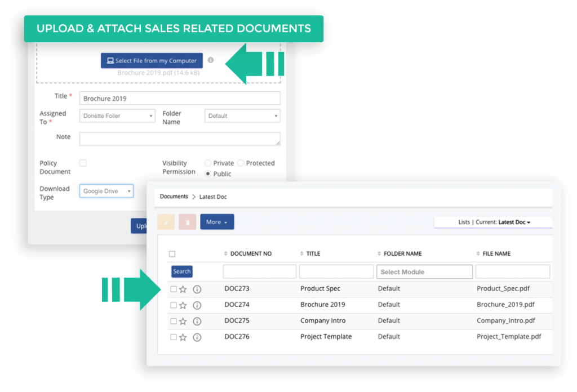Open the Current: Latest Doc list selector
Image resolution: width=577 pixels, height=392 pixels.
[x=514, y=222]
